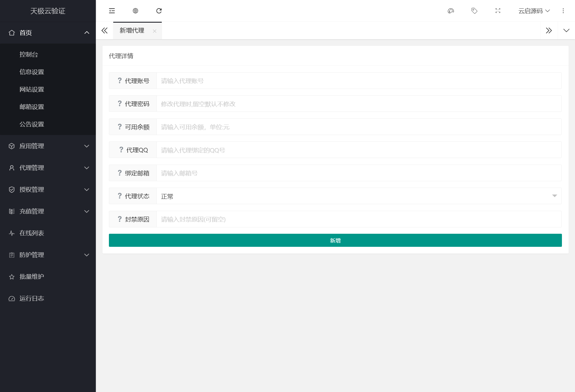Viewport: 575px width, 392px height.
Task: Collapse the 首页 menu section
Action: point(48,33)
